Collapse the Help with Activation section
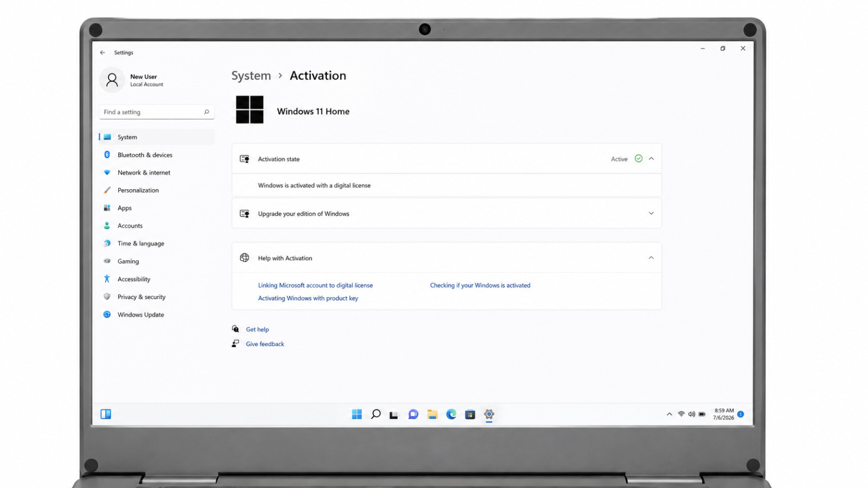The height and width of the screenshot is (488, 868). click(651, 258)
